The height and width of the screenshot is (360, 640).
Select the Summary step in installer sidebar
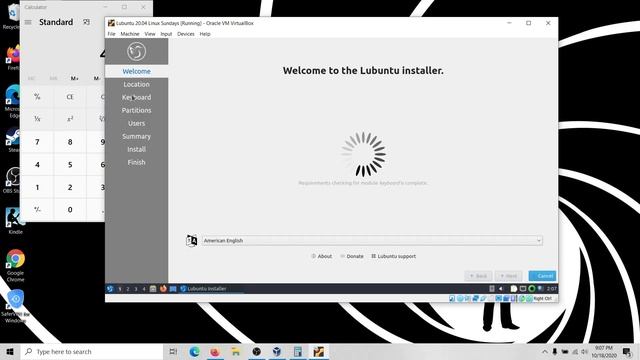pyautogui.click(x=136, y=136)
